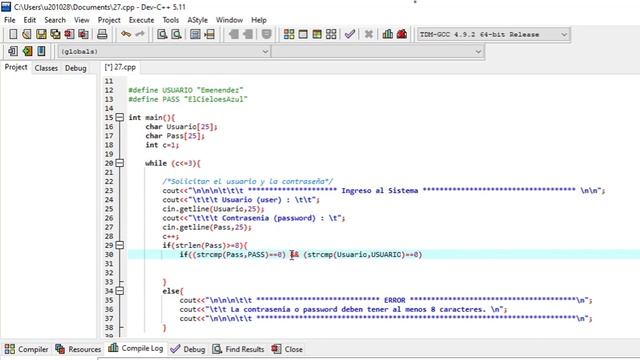Click the Save All toolbar icon
This screenshot has width=640, height=360.
tap(55, 34)
